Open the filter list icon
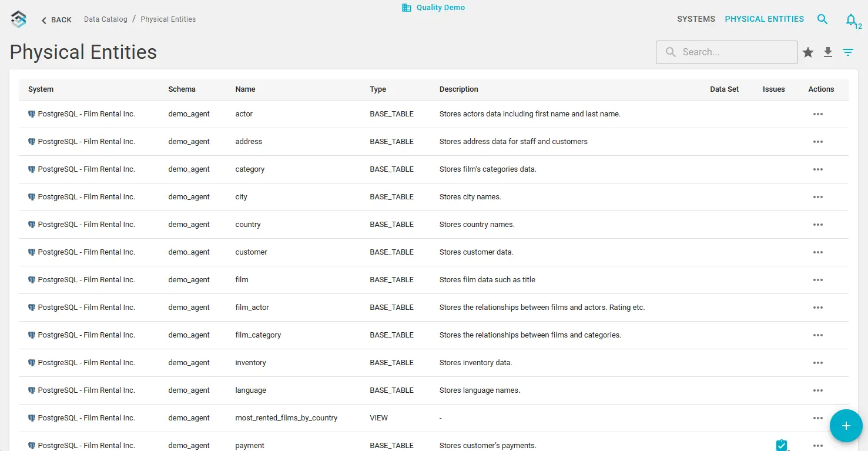868x451 pixels. 847,52
